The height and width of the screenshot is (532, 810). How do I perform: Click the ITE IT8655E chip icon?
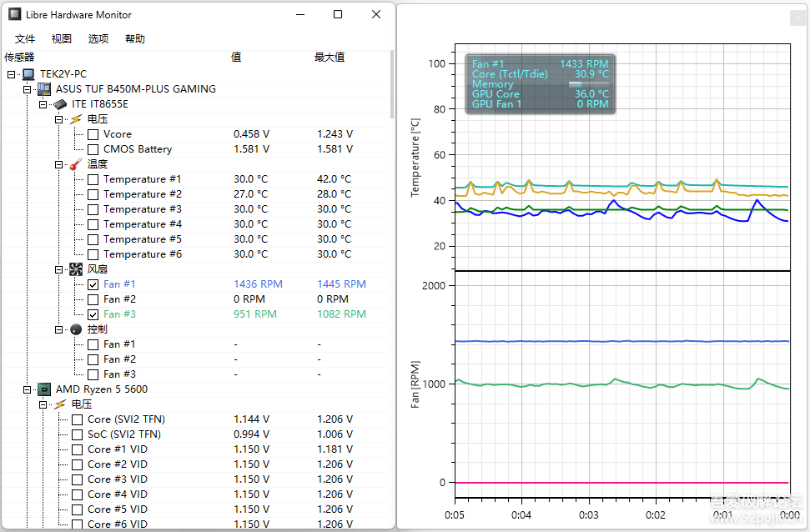tap(58, 104)
